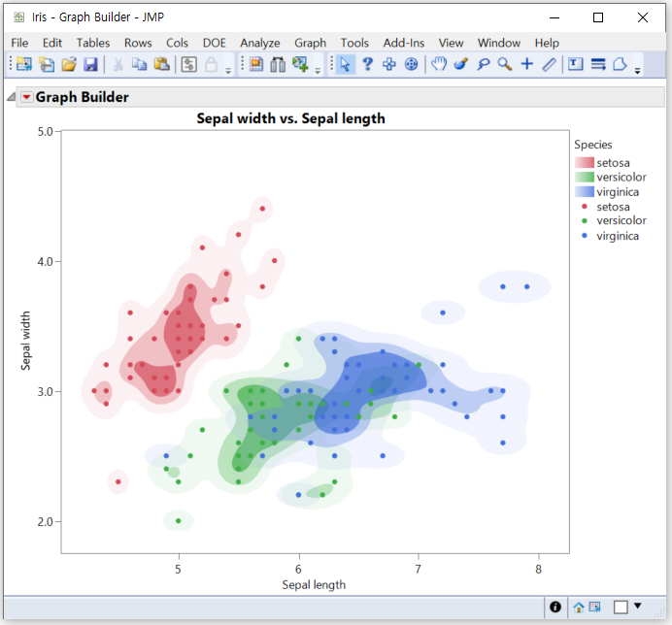
Task: Select the Text annotation tool
Action: click(576, 64)
